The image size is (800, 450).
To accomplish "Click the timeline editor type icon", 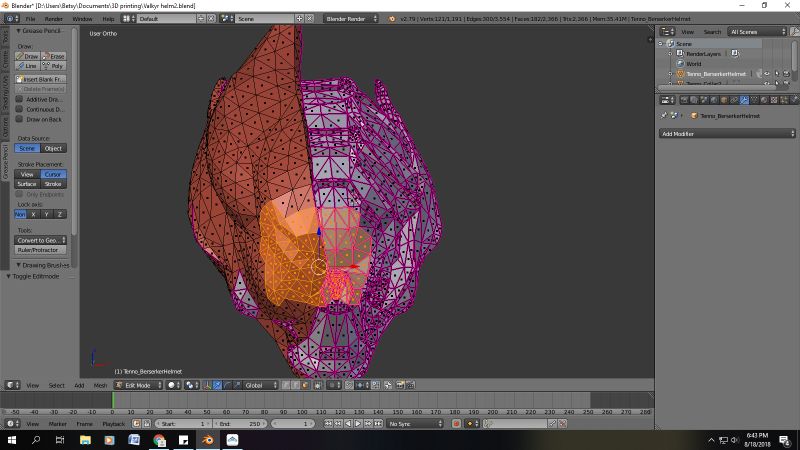I will click(x=12, y=423).
